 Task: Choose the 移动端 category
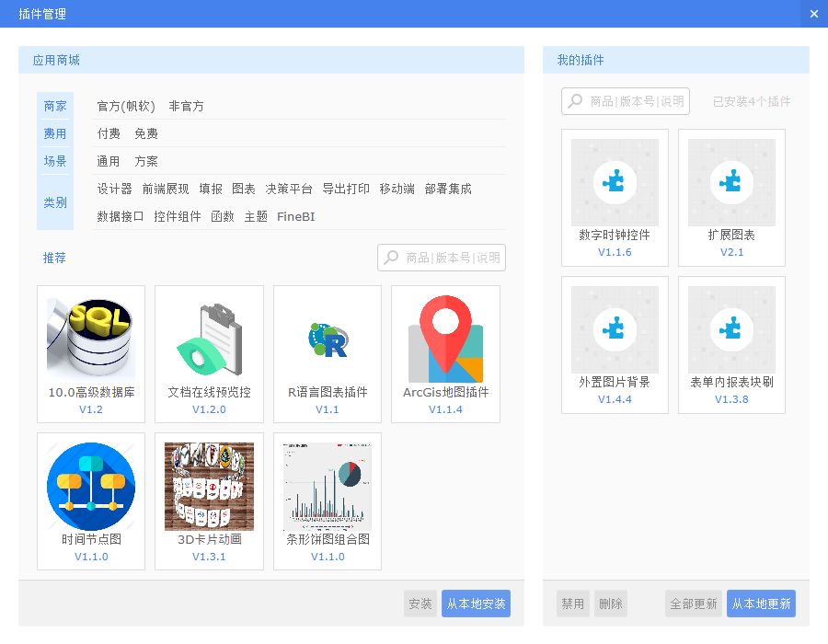click(x=397, y=189)
